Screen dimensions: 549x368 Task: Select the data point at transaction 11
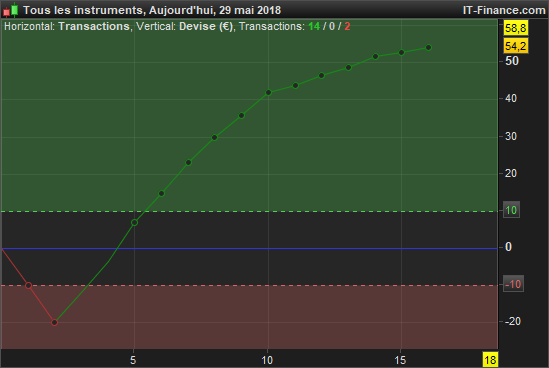(296, 85)
